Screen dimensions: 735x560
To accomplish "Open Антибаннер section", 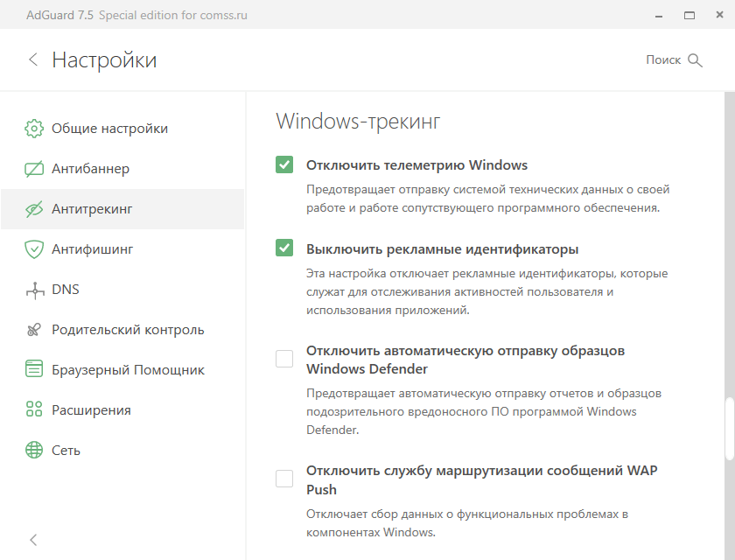I will click(x=122, y=169).
